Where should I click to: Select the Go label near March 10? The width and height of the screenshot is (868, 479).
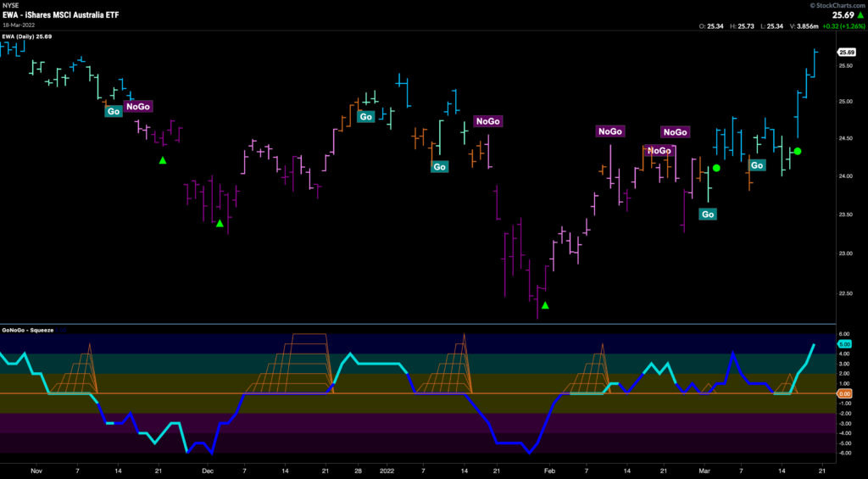[x=757, y=165]
